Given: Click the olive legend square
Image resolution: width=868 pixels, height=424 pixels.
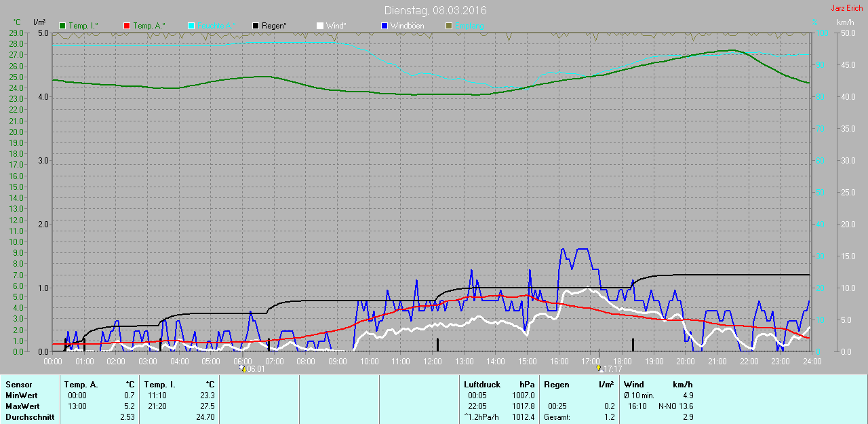Looking at the screenshot, I should click(448, 26).
